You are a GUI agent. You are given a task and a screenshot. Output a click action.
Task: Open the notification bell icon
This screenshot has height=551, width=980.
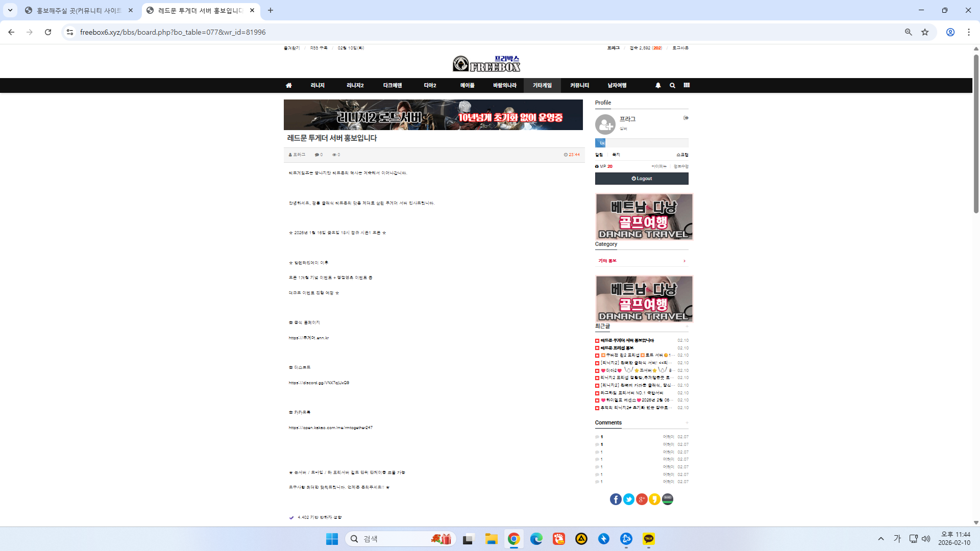click(x=658, y=86)
